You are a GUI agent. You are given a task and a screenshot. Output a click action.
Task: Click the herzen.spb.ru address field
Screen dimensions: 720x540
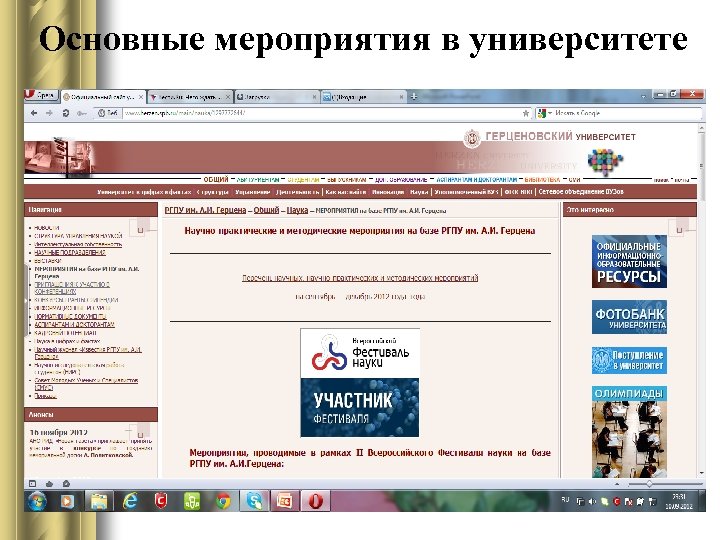pos(321,113)
